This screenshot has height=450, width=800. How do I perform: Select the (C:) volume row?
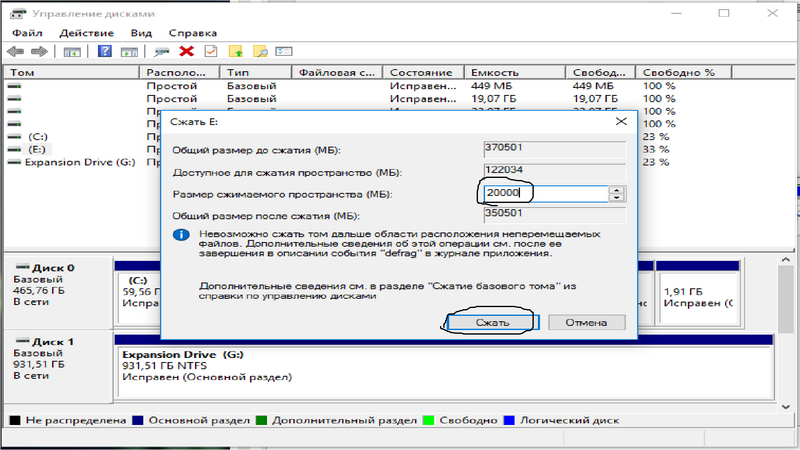(x=38, y=137)
